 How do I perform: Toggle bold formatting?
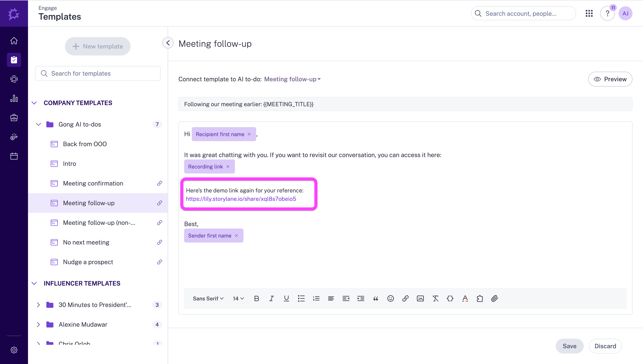256,298
